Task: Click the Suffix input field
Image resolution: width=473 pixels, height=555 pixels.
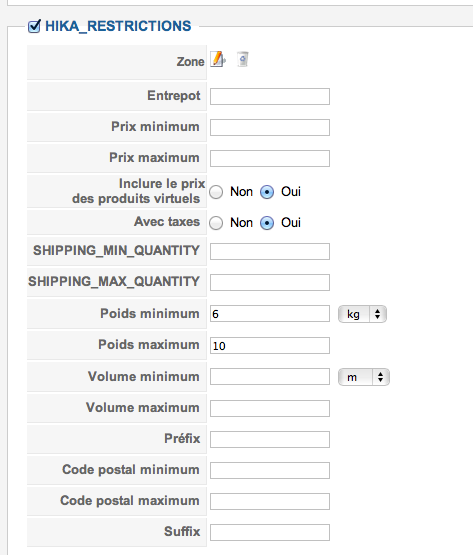Action: click(270, 532)
